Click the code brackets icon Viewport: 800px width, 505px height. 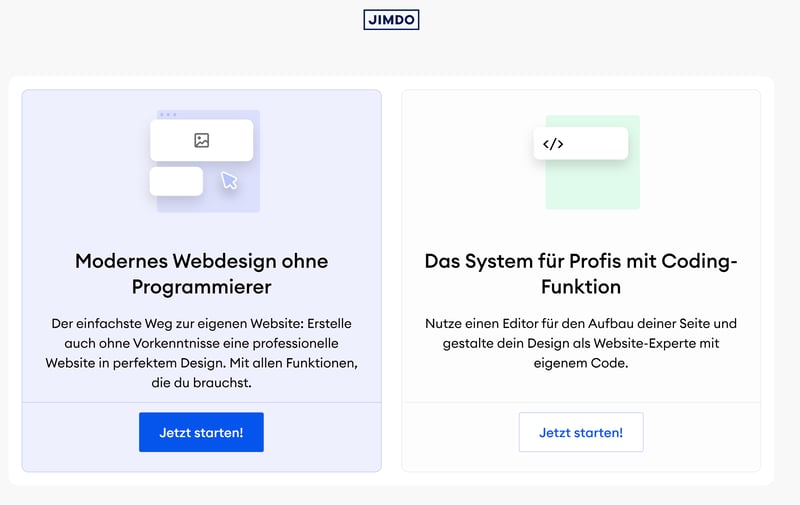553,143
